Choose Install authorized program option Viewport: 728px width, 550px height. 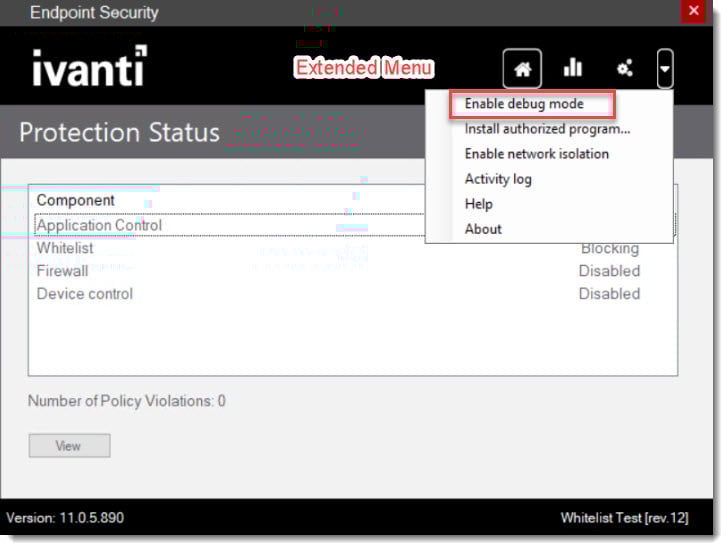(x=547, y=129)
